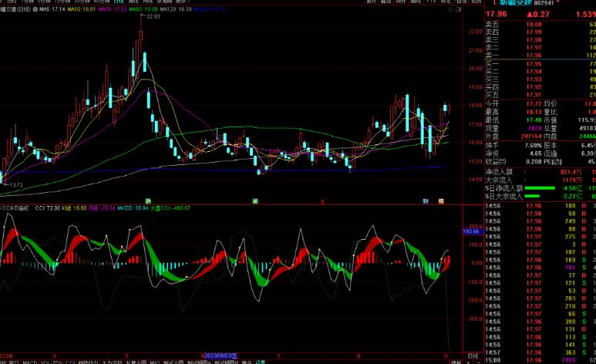Open the cyan 设置 settings tab
596x364 pixels.
[261, 362]
